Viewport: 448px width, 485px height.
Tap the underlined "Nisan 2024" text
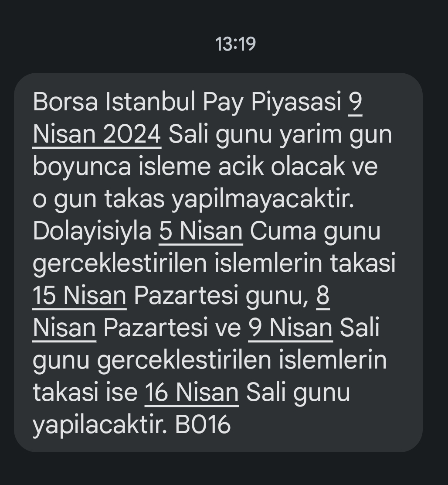pos(97,134)
